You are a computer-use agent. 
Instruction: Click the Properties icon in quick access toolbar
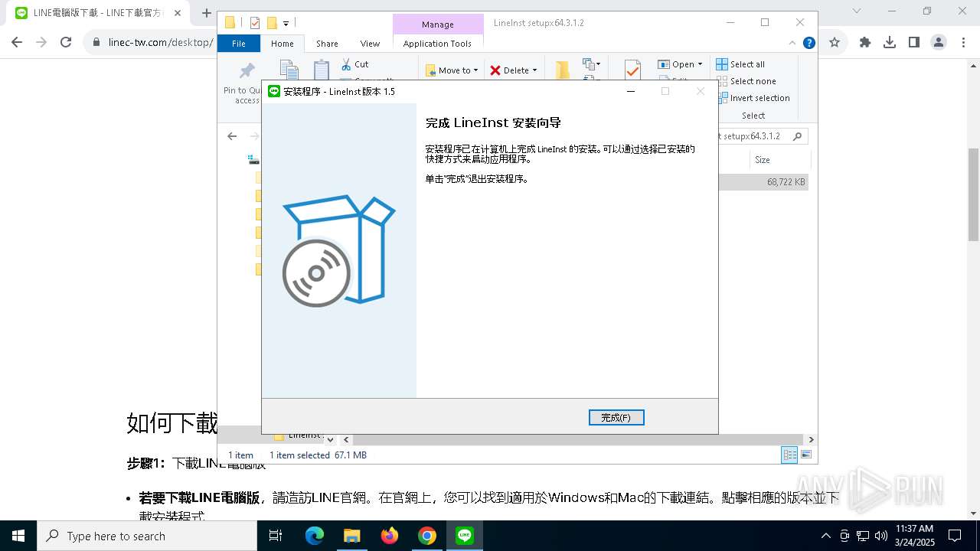tap(255, 23)
